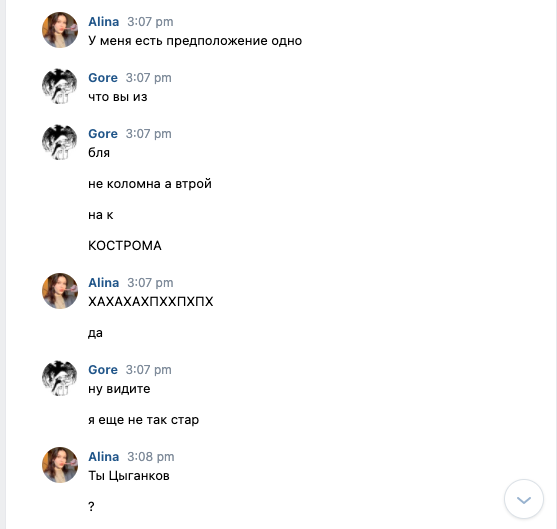Image resolution: width=557 pixels, height=529 pixels.
Task: Jump to latest messages with down-chevron button
Action: (x=524, y=499)
